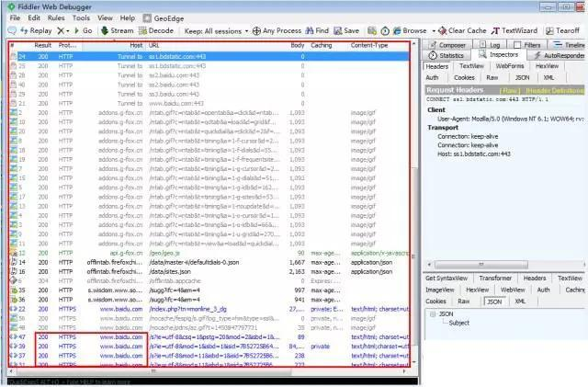
Task: Switch to the Log tab
Action: (490, 45)
